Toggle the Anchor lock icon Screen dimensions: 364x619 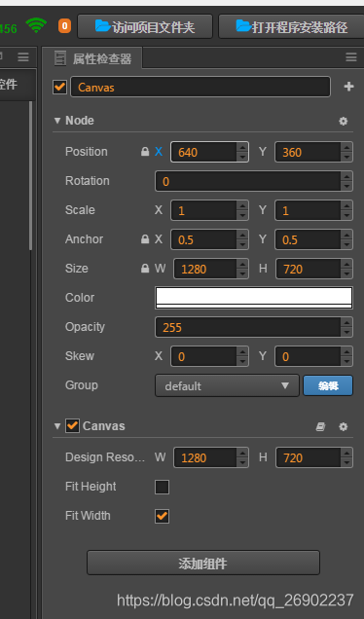click(145, 239)
